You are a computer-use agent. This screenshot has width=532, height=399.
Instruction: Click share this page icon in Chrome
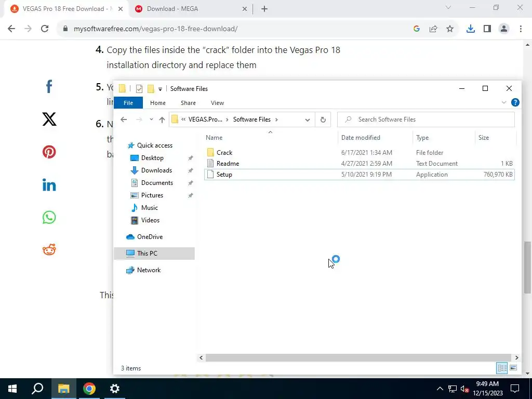(433, 29)
